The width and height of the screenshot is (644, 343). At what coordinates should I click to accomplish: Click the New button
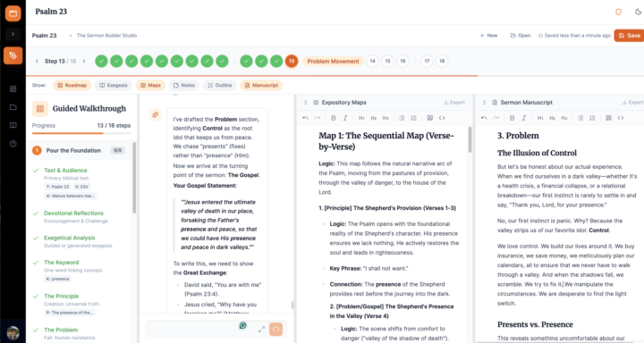tap(488, 36)
